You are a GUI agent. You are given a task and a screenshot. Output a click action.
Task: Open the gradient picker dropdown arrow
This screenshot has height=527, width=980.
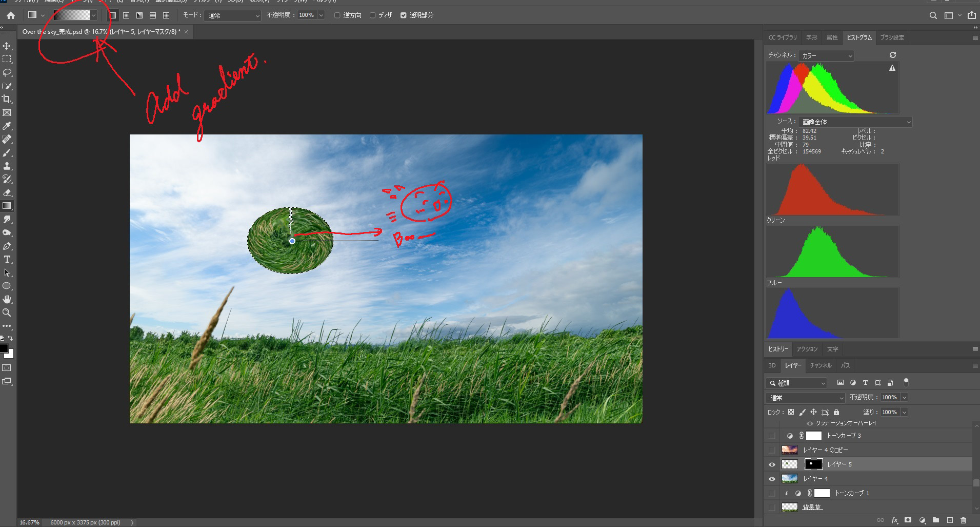(x=93, y=15)
